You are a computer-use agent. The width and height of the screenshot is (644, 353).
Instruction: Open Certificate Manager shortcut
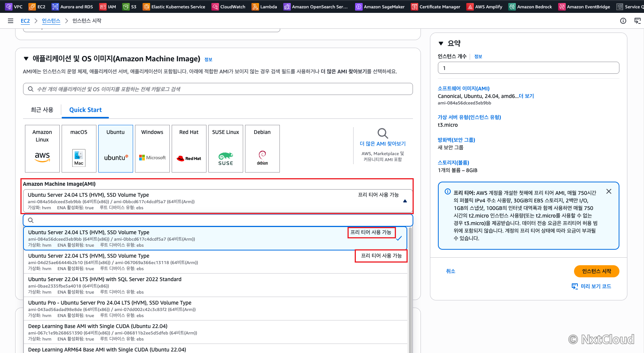(436, 6)
